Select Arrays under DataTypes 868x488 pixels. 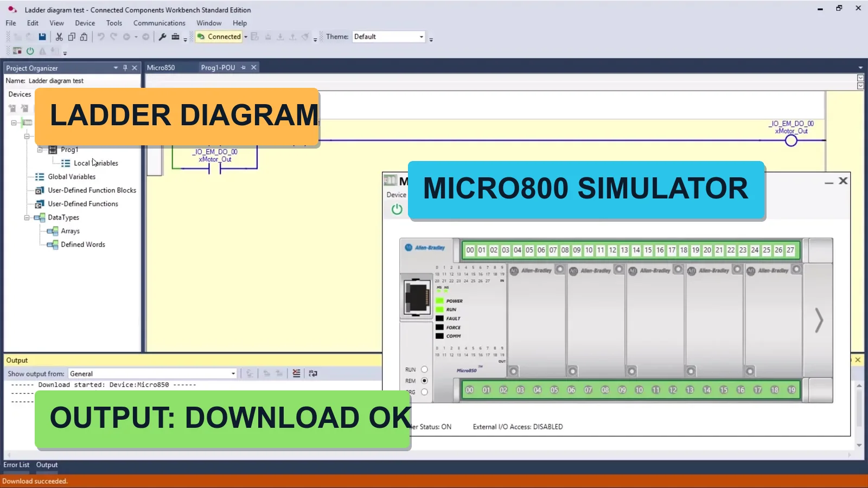point(70,231)
